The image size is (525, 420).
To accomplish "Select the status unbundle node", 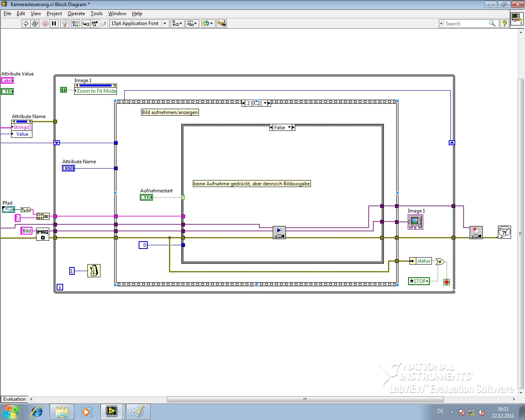I will [x=420, y=261].
